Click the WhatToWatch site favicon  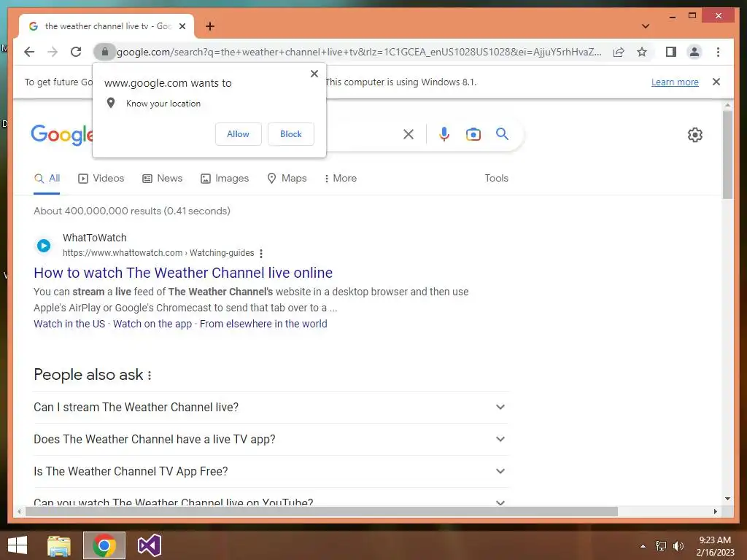(44, 245)
